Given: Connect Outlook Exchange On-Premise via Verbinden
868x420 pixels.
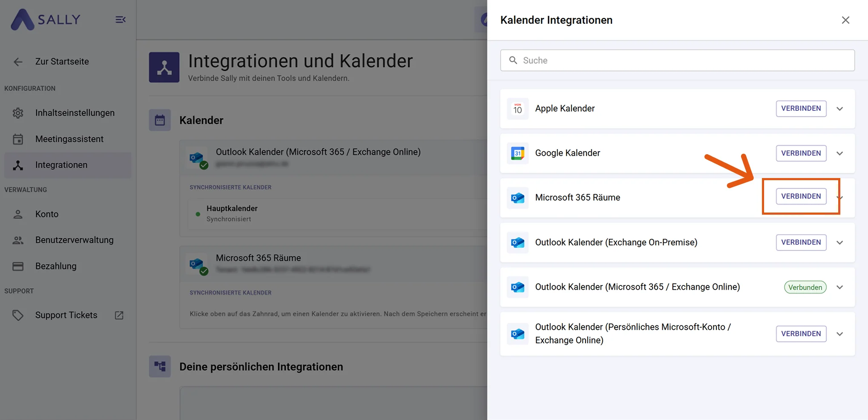Looking at the screenshot, I should click(801, 242).
